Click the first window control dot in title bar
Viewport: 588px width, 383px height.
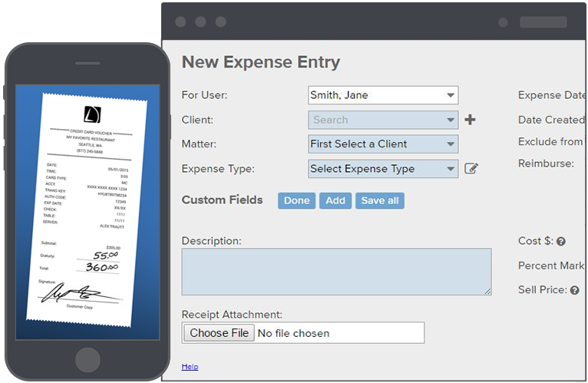pos(180,21)
